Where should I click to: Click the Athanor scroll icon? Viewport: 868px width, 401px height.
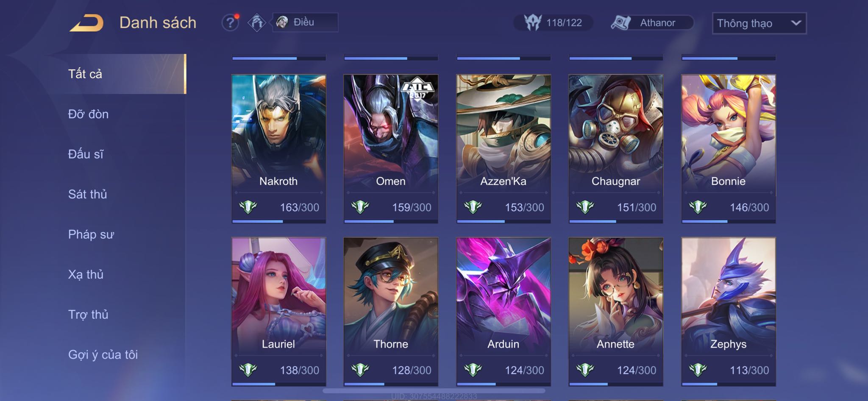click(x=621, y=22)
